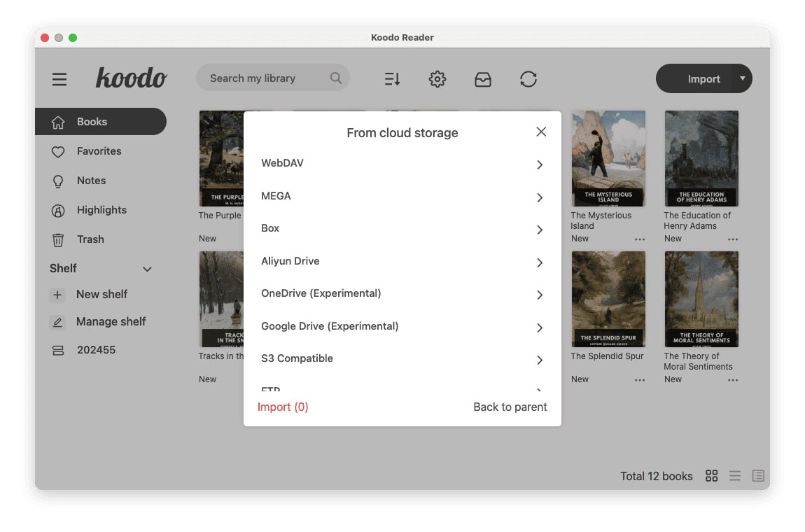
Task: Click the Trash bin icon
Action: coord(58,240)
